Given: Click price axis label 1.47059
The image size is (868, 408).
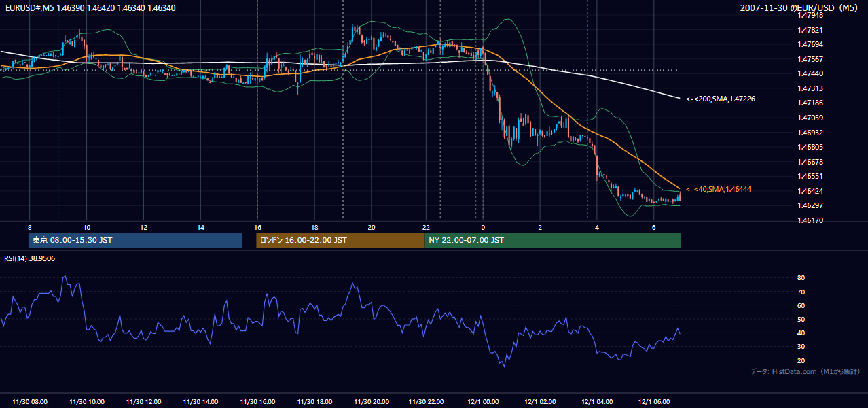Looking at the screenshot, I should 810,118.
